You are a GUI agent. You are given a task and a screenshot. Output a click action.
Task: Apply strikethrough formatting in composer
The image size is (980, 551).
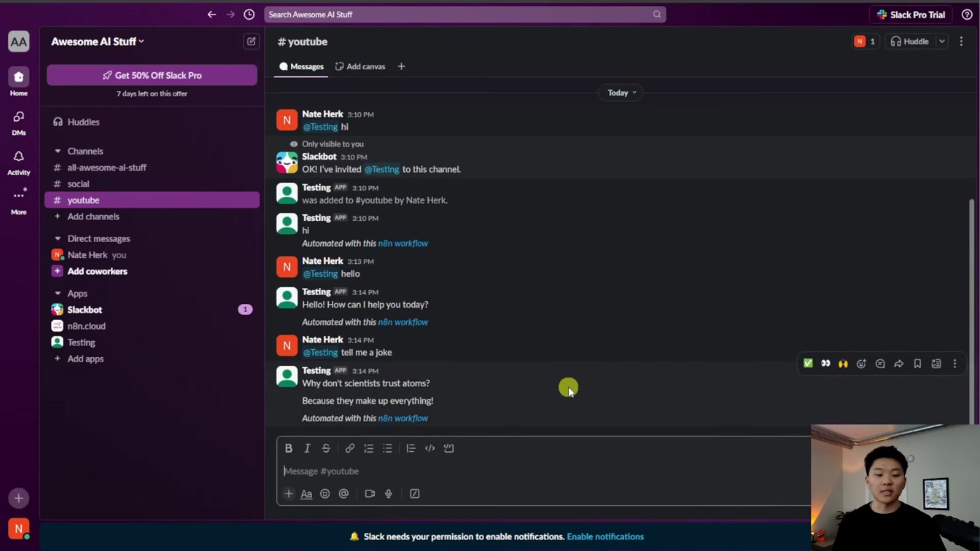(x=327, y=448)
